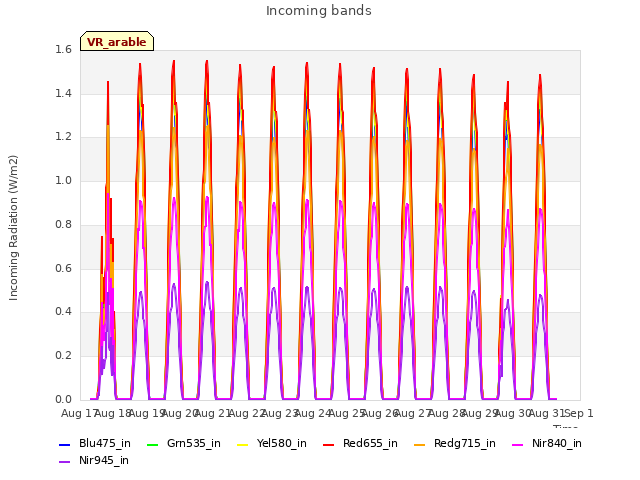Screen dimensions: 640x480
Task: Click the 1.0 y-axis tick label
Action: pyautogui.click(x=63, y=180)
